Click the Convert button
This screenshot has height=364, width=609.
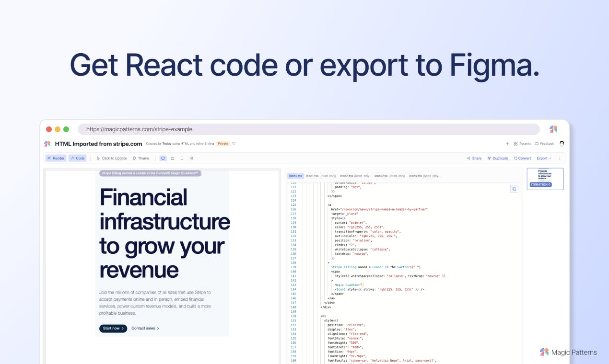522,158
